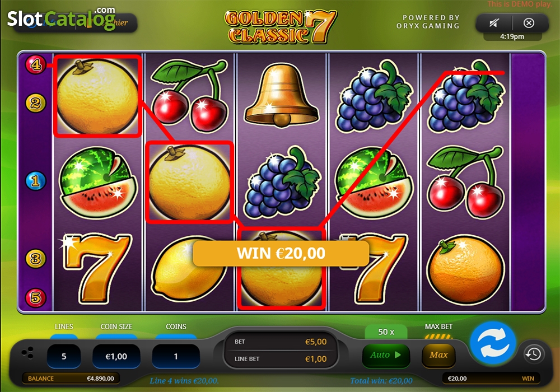Close the game with the X icon
The image size is (560, 392).
pyautogui.click(x=529, y=23)
